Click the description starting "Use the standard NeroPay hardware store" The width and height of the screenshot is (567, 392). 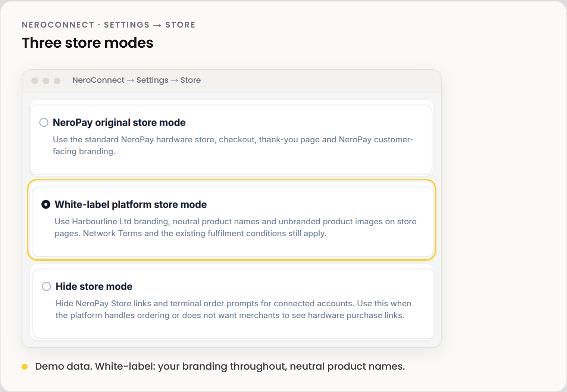coord(233,145)
